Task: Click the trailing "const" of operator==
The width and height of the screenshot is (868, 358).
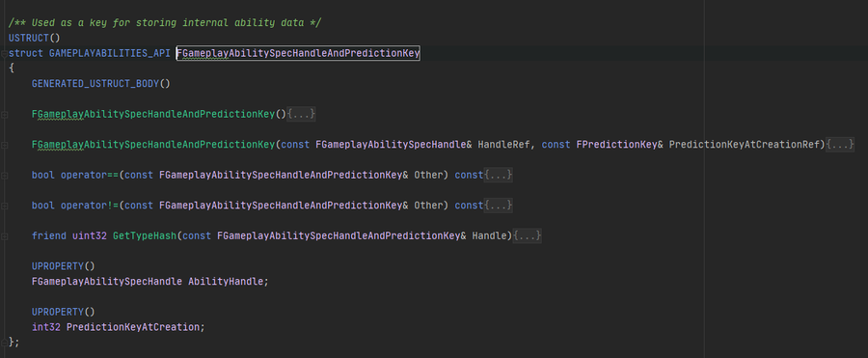Action: (x=469, y=175)
